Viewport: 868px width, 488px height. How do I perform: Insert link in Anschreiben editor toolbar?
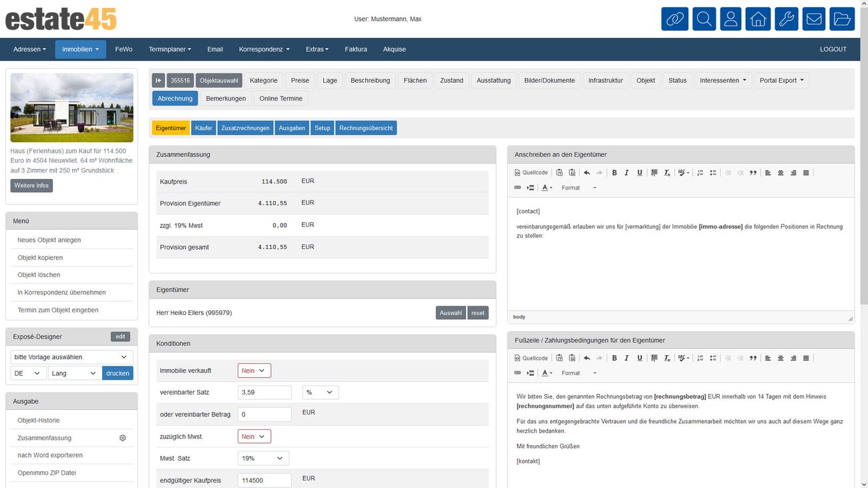517,188
